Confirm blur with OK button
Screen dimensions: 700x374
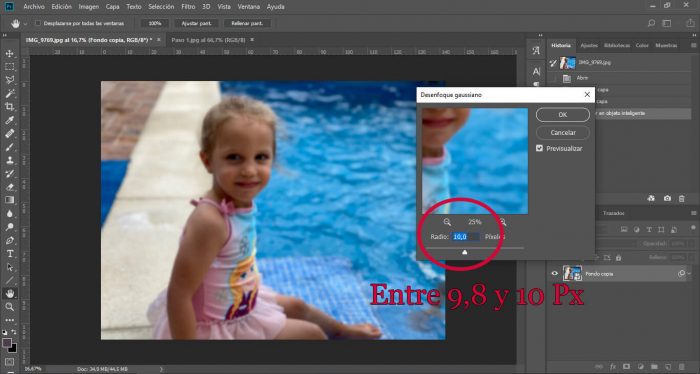coord(562,115)
